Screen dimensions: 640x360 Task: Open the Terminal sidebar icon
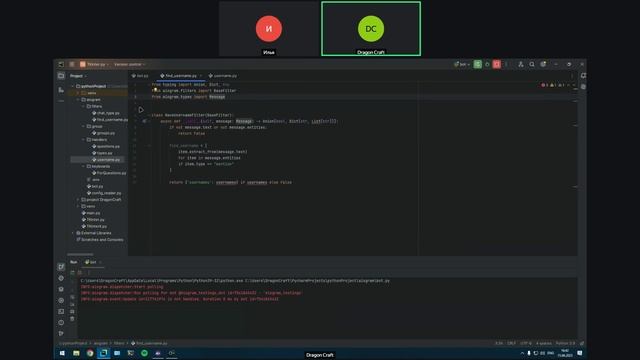point(61,311)
